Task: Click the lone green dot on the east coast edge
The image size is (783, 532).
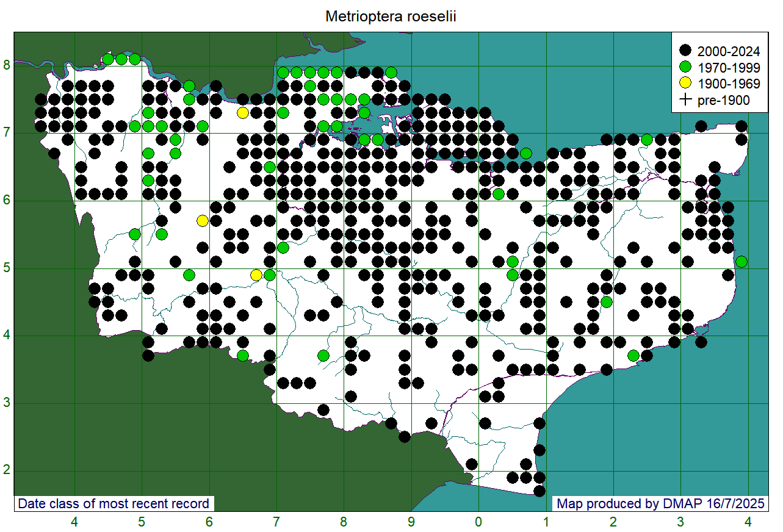Action: click(742, 262)
